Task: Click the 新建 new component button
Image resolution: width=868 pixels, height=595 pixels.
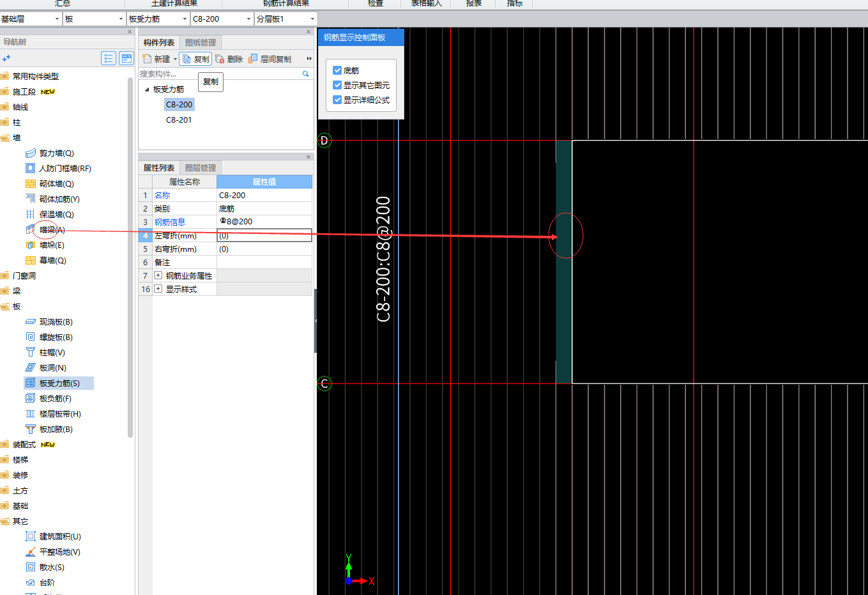Action: click(157, 59)
